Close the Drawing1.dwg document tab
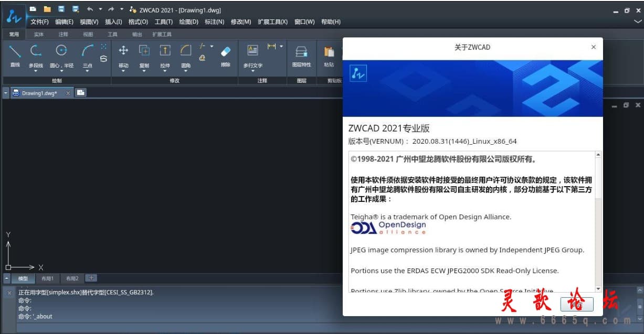The height and width of the screenshot is (334, 644). [68, 93]
